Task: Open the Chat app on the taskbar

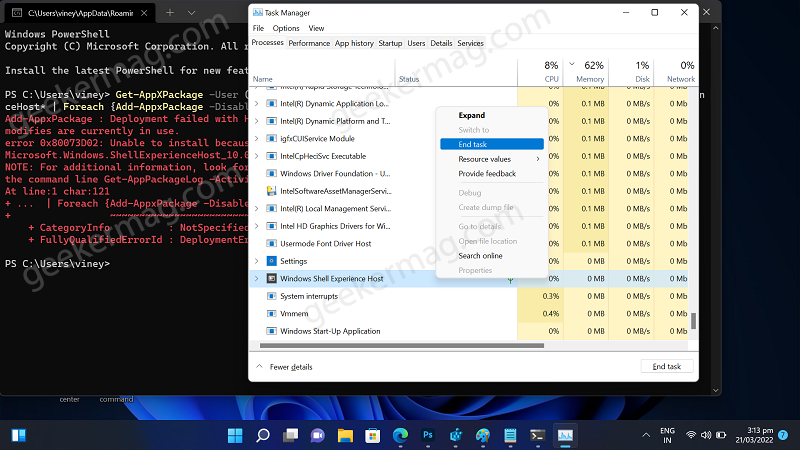Action: [318, 435]
